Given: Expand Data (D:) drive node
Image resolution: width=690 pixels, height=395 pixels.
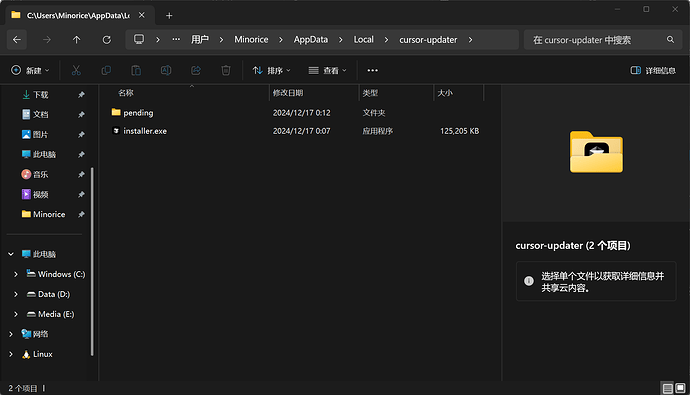Looking at the screenshot, I should point(16,294).
